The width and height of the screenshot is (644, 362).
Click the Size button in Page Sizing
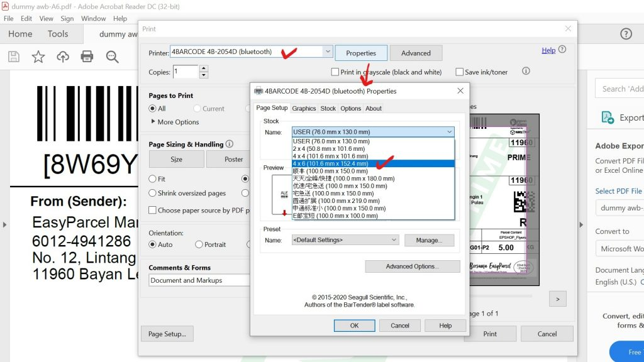tap(177, 159)
